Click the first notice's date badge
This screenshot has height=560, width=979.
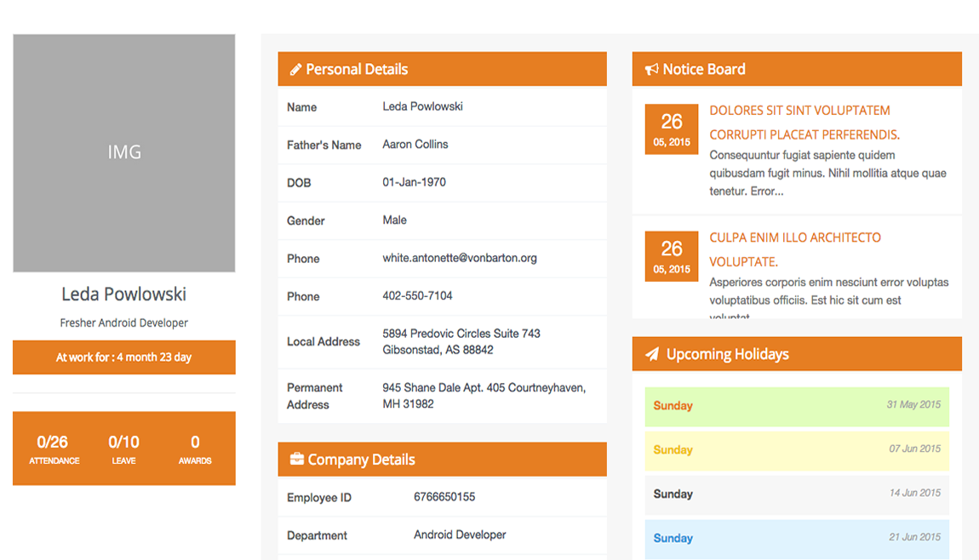672,129
